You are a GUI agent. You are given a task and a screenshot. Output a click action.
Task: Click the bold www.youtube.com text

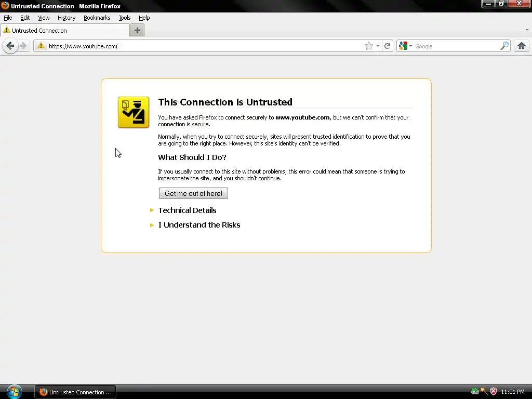pyautogui.click(x=302, y=117)
